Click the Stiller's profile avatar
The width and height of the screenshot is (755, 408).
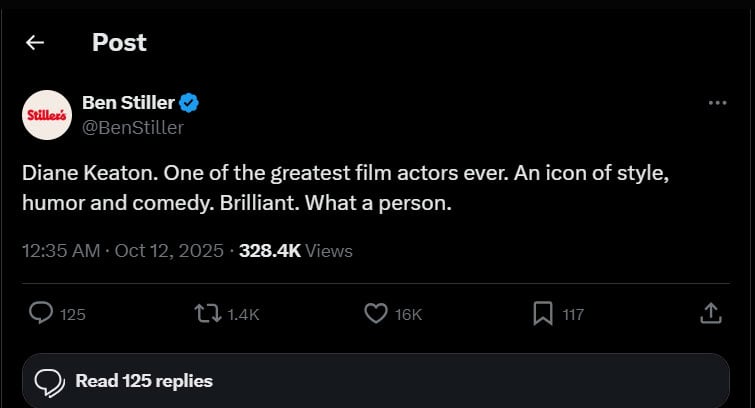46,115
